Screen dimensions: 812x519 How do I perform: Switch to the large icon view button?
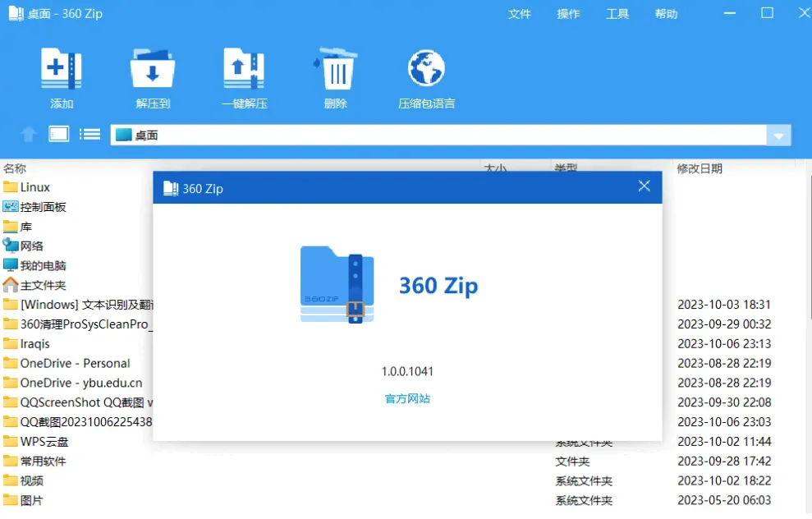58,135
